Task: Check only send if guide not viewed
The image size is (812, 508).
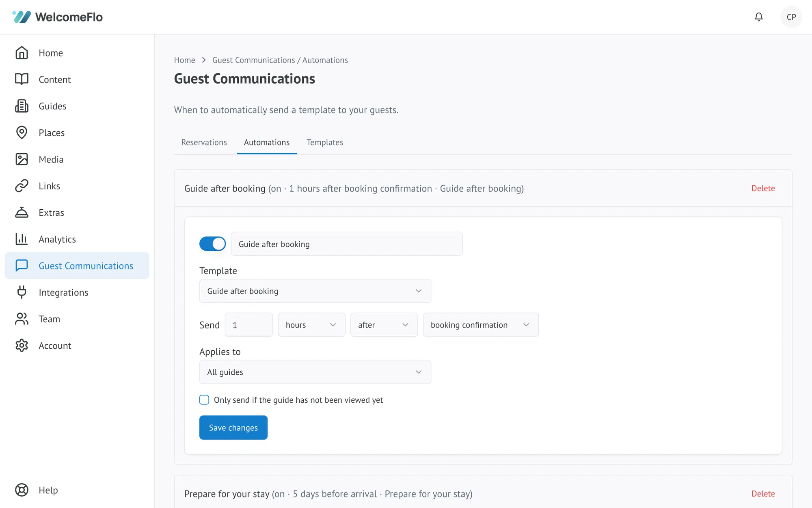Action: point(204,400)
